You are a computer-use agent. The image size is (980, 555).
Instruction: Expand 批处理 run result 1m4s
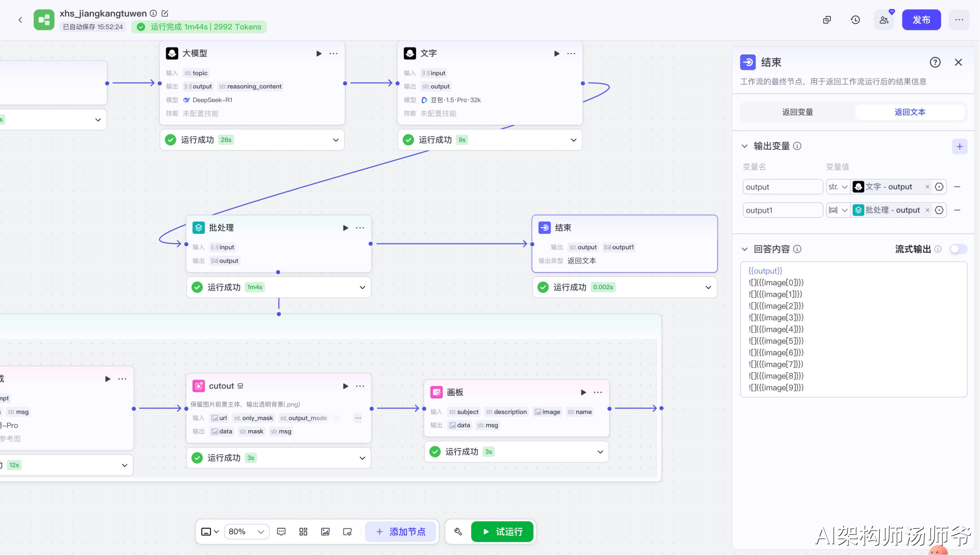[363, 287]
